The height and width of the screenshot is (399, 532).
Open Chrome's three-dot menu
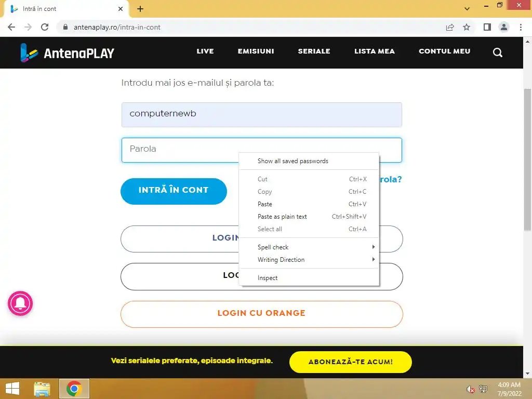521,27
